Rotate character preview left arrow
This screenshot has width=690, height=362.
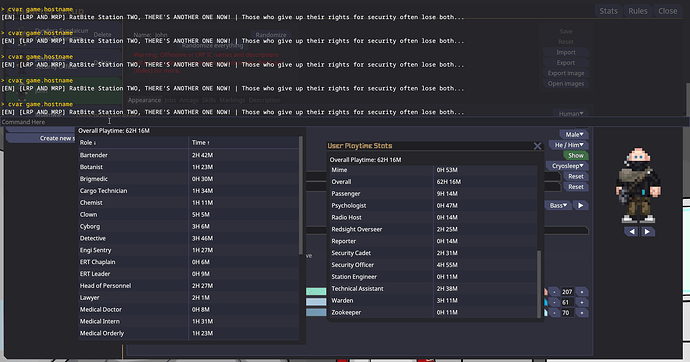[631, 231]
